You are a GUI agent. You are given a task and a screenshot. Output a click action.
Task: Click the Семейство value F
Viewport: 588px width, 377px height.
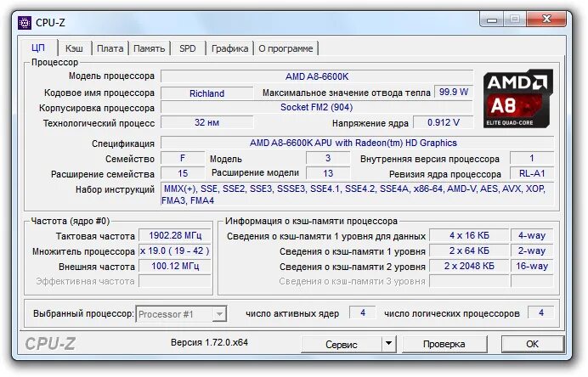pyautogui.click(x=183, y=158)
